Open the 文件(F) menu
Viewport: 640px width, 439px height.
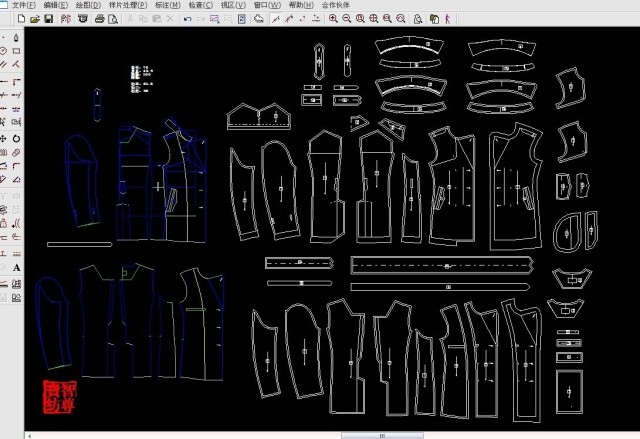coord(23,5)
